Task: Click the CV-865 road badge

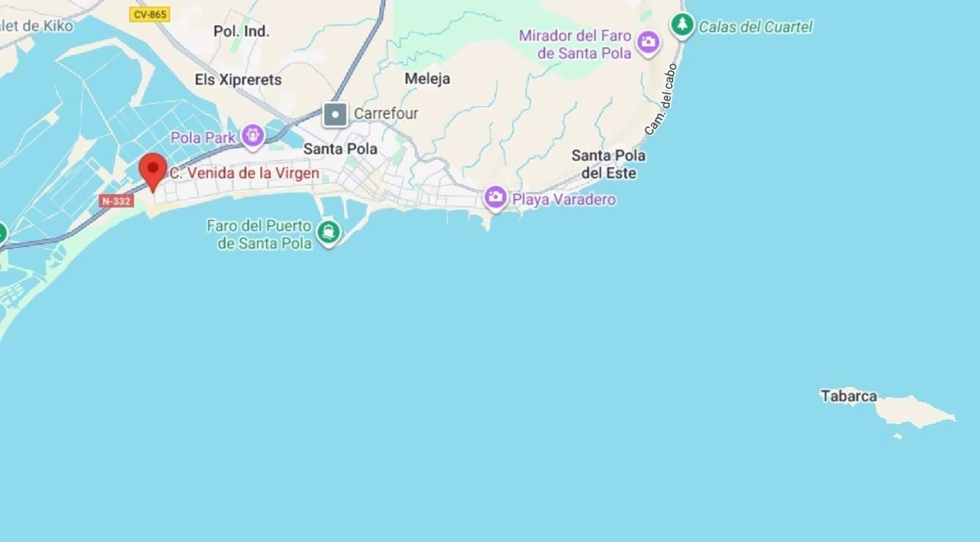Action: coord(150,15)
